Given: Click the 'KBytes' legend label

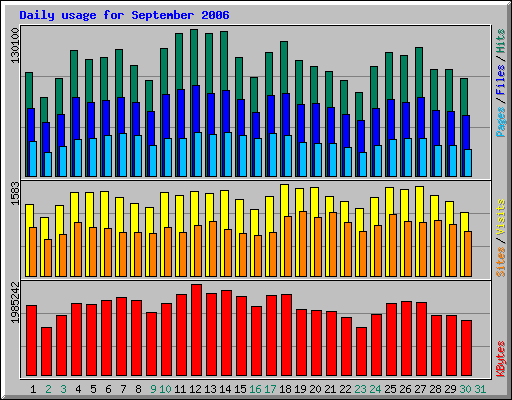Looking at the screenshot, I should (500, 359).
